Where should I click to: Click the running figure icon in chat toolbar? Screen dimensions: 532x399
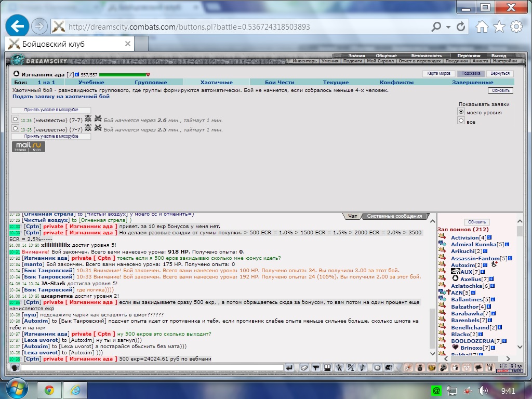point(339,368)
